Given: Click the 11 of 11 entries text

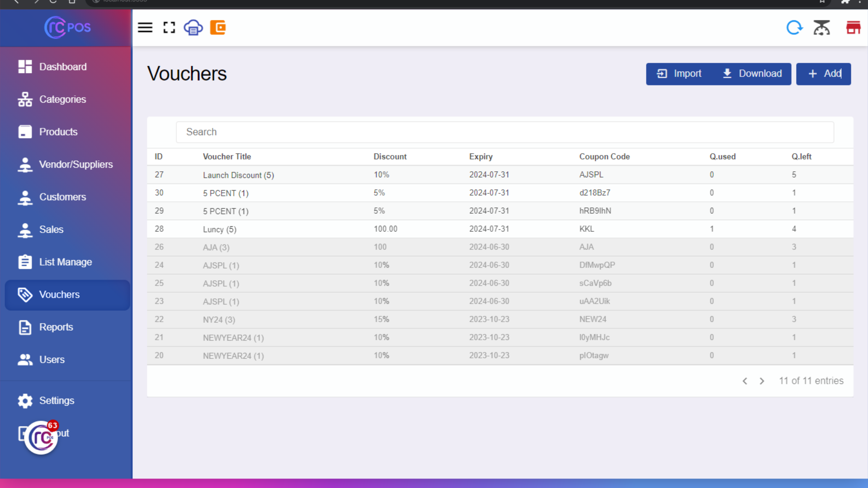Looking at the screenshot, I should coord(811,381).
